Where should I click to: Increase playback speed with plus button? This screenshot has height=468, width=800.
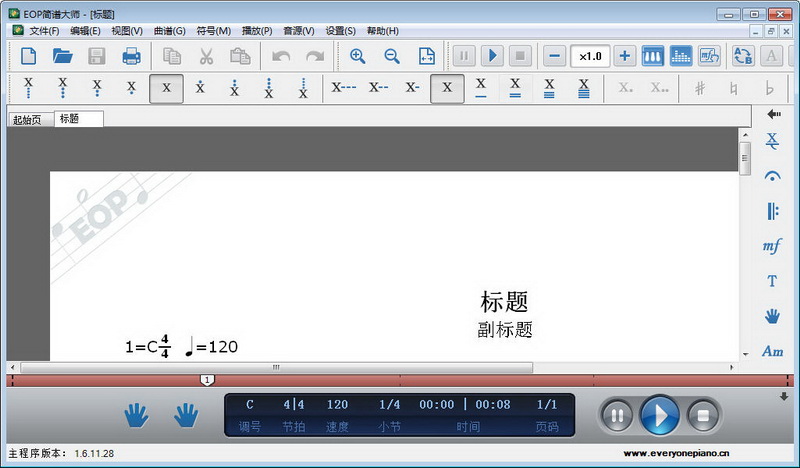pos(624,56)
